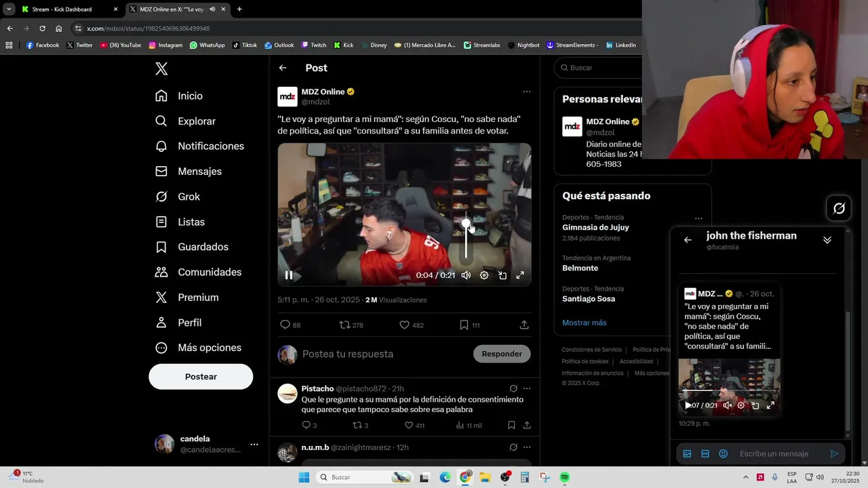868x488 pixels.
Task: Mute the main video with the speaker icon
Action: click(466, 275)
